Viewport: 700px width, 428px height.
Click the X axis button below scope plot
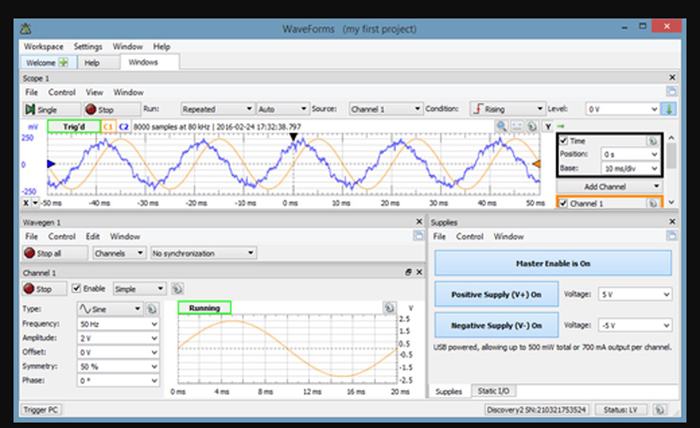point(26,203)
